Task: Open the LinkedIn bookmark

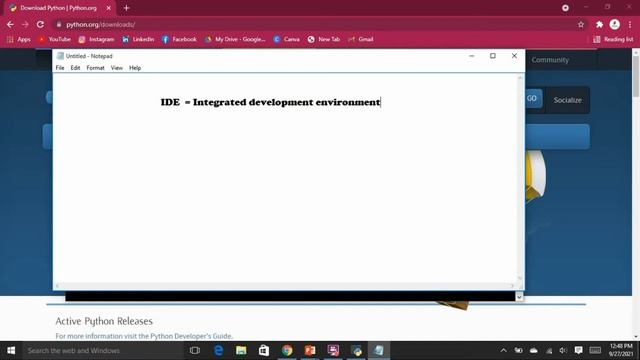Action: click(138, 39)
